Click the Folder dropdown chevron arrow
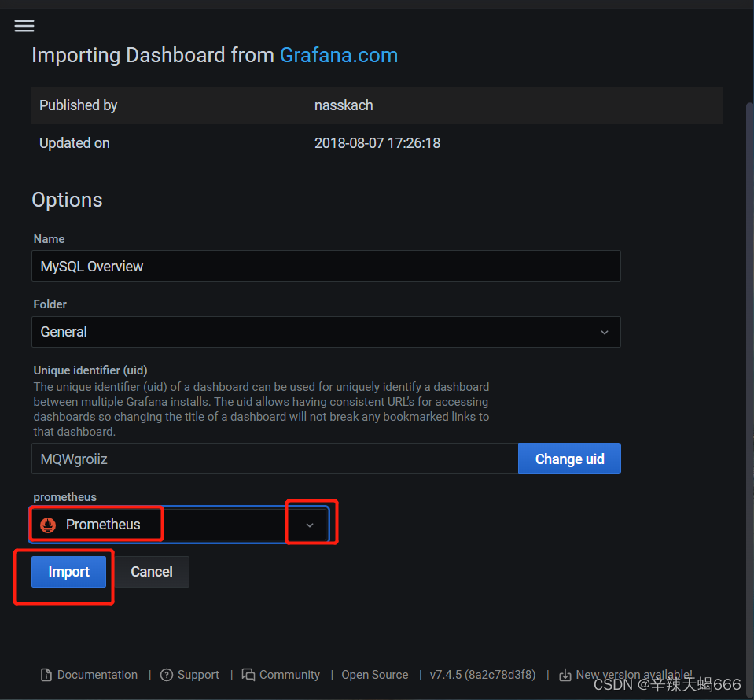The image size is (754, 700). coord(605,333)
